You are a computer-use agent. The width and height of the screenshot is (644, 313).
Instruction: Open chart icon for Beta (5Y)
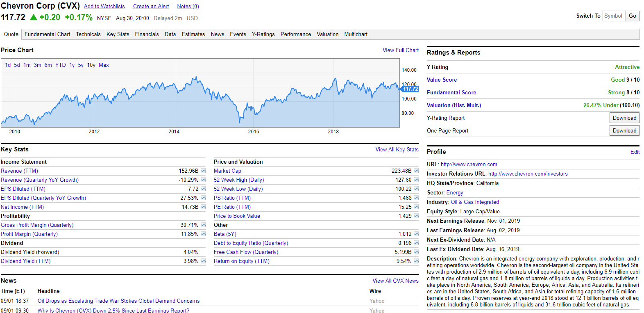(416, 234)
